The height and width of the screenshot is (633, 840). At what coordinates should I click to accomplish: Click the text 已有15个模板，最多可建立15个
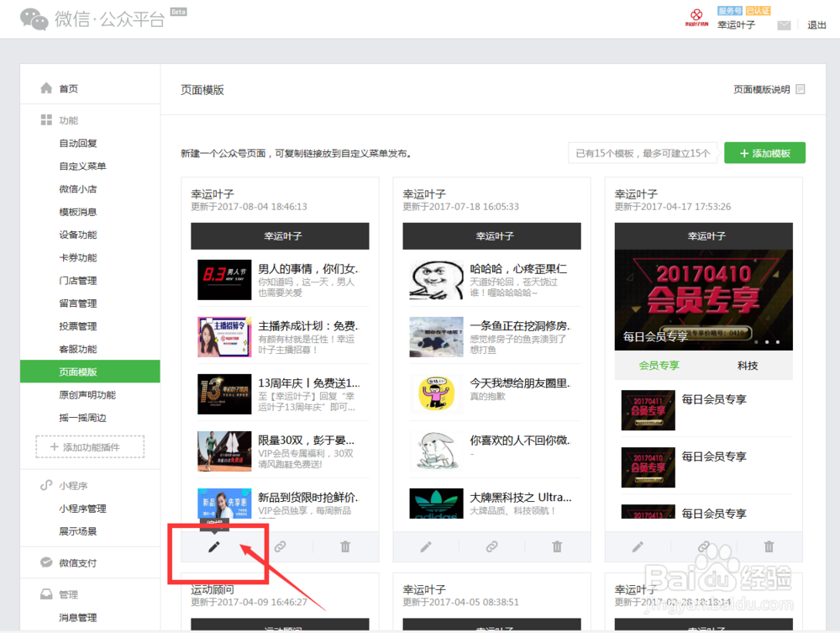coord(643,153)
